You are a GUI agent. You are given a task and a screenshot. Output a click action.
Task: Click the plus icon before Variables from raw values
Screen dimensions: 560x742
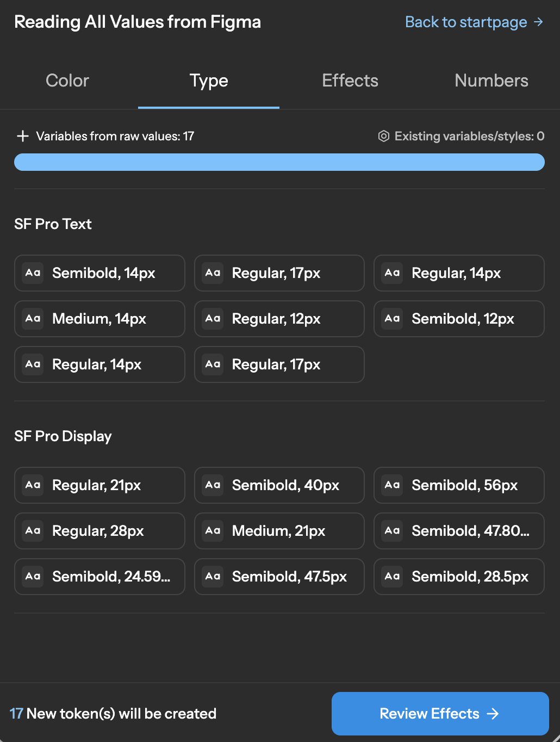point(22,136)
